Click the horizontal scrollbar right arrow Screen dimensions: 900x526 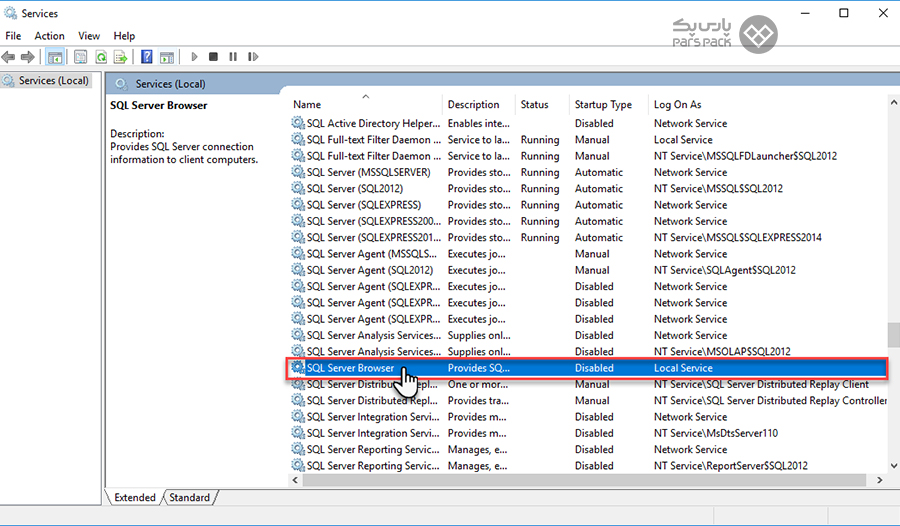click(880, 480)
